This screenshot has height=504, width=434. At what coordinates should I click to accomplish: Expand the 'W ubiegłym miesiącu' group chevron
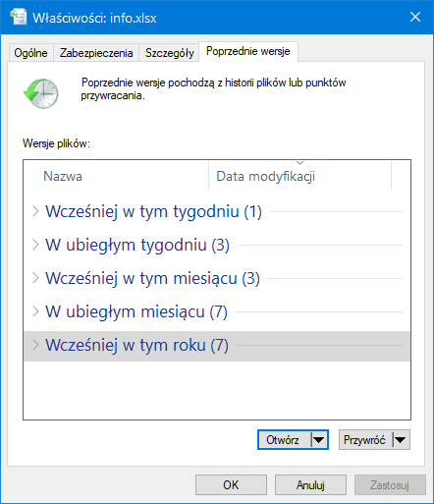coord(35,311)
